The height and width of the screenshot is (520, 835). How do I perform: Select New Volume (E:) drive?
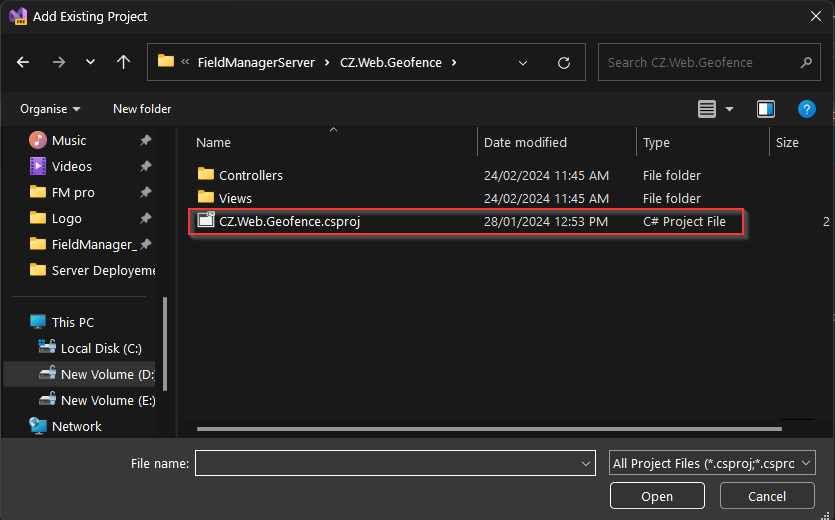click(108, 401)
